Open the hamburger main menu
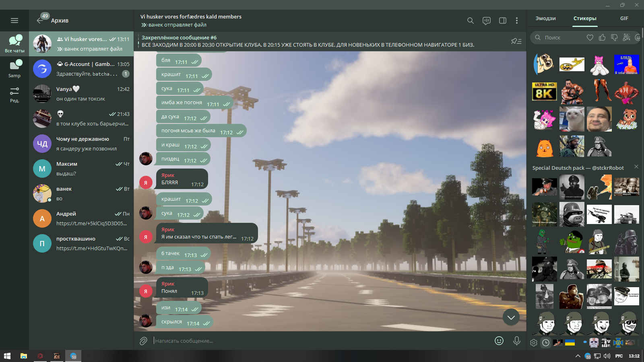This screenshot has height=362, width=644. 14,21
